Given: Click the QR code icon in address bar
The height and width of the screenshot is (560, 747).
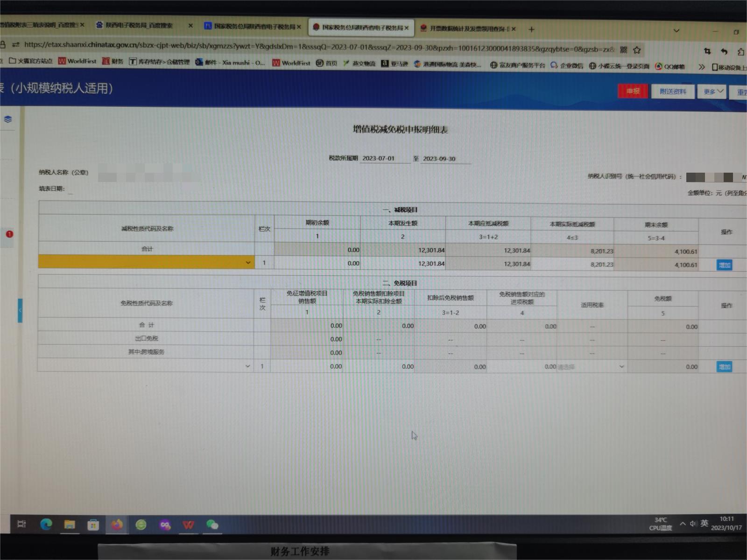Looking at the screenshot, I should tap(624, 50).
